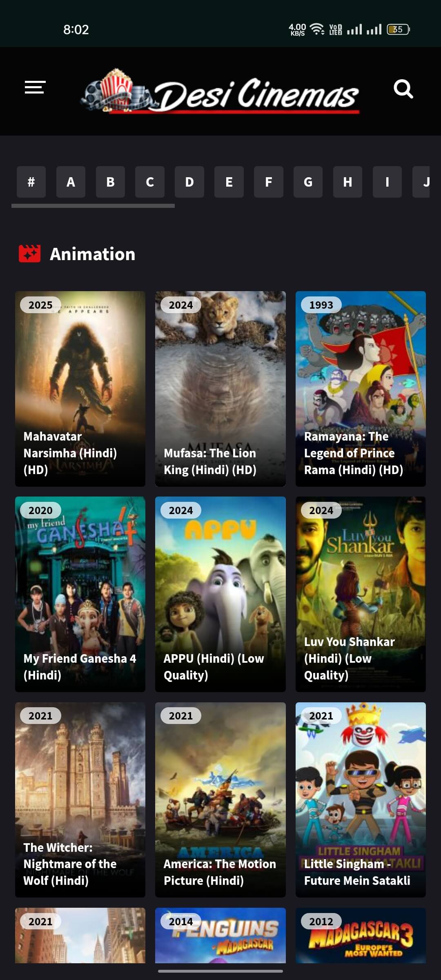
Task: Tap the battery indicator in status bar
Action: pyautogui.click(x=398, y=29)
